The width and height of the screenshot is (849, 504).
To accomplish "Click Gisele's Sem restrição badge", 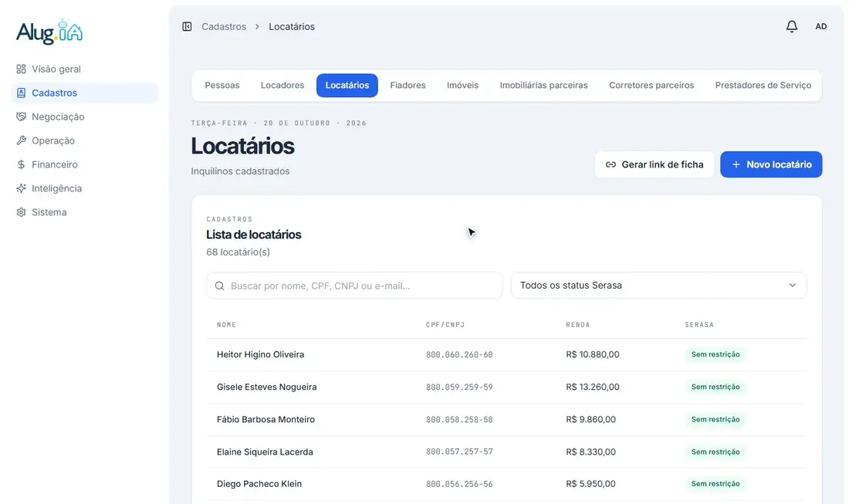I will pyautogui.click(x=715, y=387).
